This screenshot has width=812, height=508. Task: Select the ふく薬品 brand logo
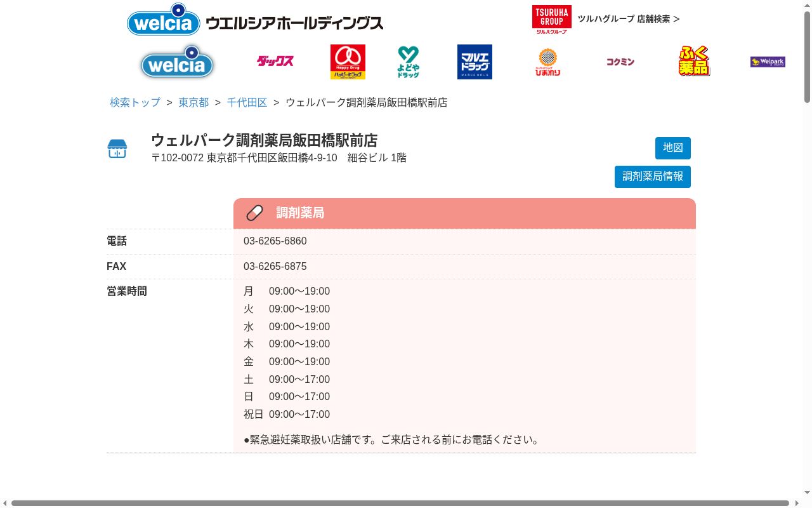[x=694, y=61]
